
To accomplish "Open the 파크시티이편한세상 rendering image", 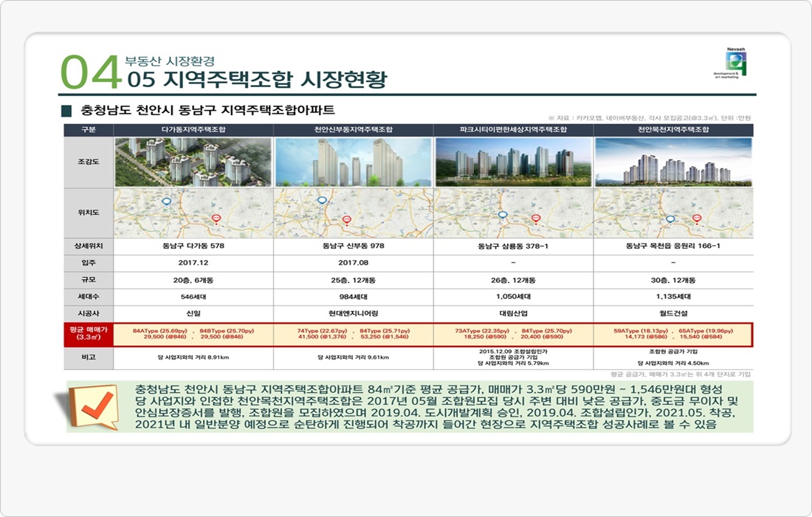I will (x=513, y=162).
